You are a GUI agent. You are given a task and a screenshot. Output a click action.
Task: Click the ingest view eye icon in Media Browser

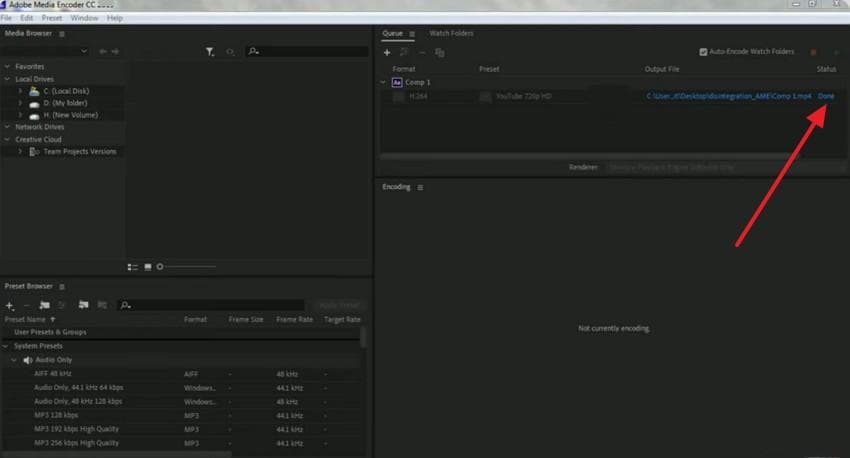click(230, 51)
